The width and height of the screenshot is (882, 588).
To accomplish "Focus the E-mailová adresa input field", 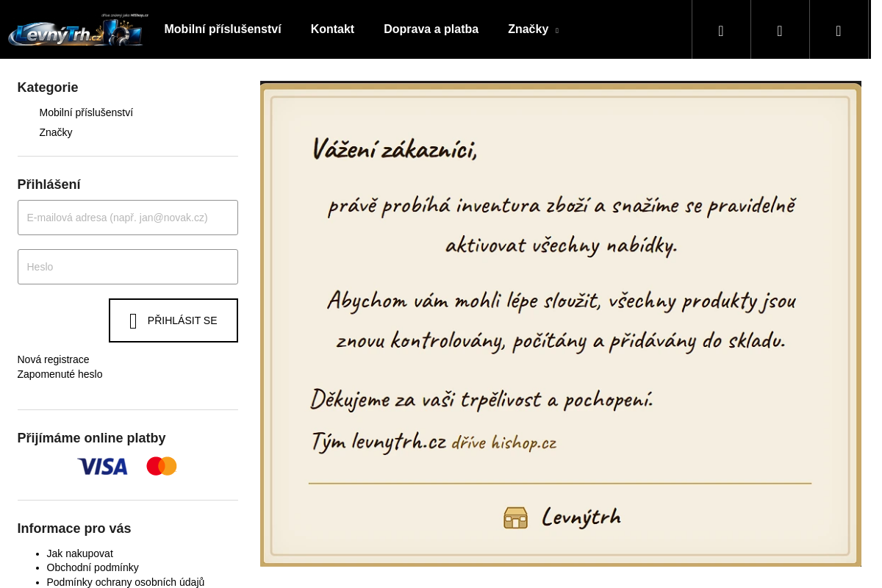I will point(128,218).
